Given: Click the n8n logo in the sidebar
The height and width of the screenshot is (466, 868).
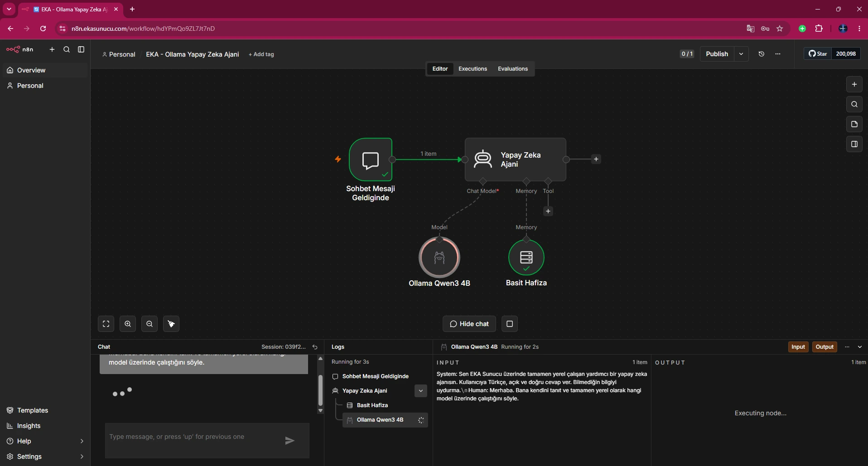Looking at the screenshot, I should pos(19,49).
